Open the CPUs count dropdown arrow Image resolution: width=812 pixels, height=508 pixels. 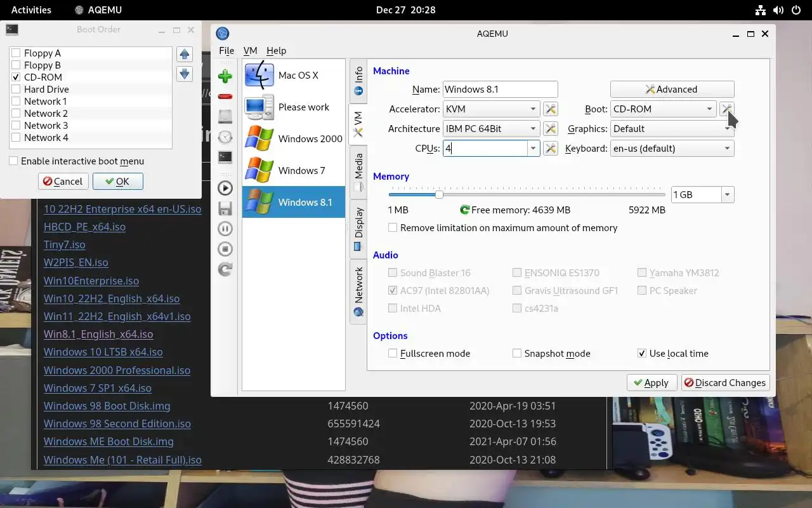534,149
